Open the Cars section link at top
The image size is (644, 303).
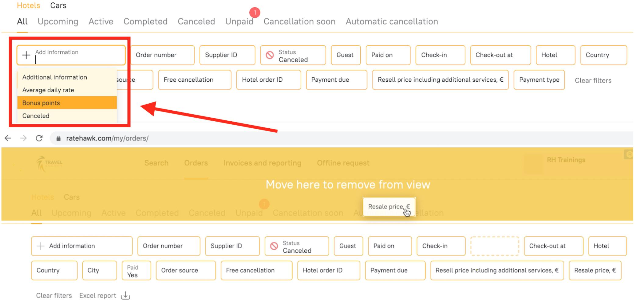pyautogui.click(x=58, y=5)
